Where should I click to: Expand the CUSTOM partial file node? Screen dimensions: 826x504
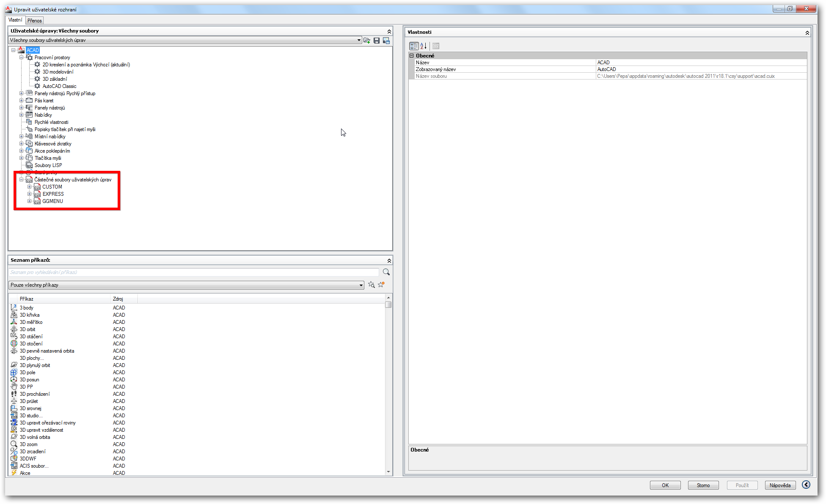[x=30, y=187]
